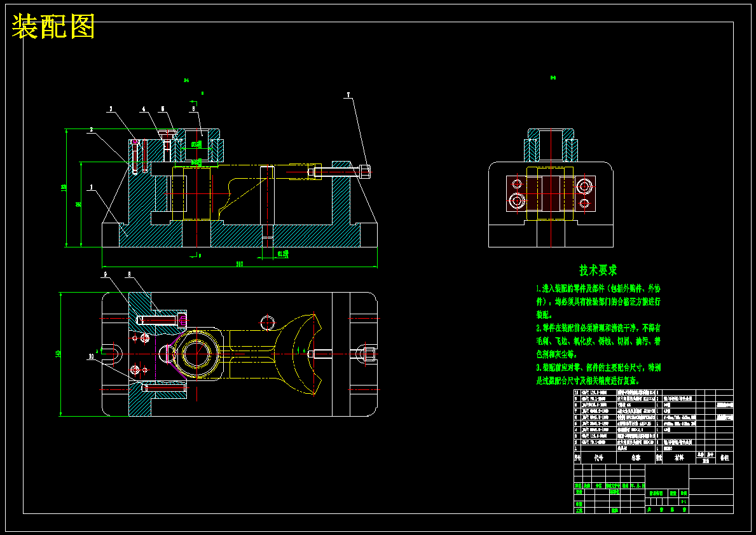
Task: Click balloon number 9 in top view
Action: click(x=105, y=274)
